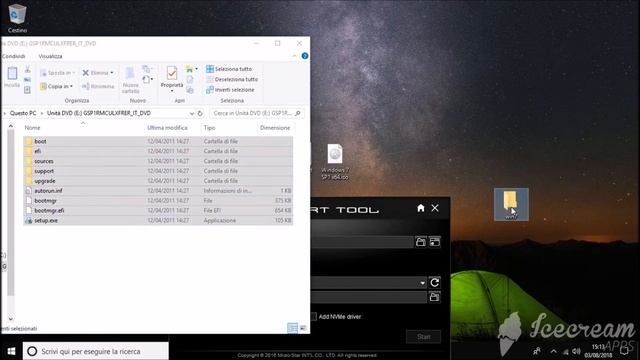Click Seleziona tutto in the ribbon

tap(229, 69)
